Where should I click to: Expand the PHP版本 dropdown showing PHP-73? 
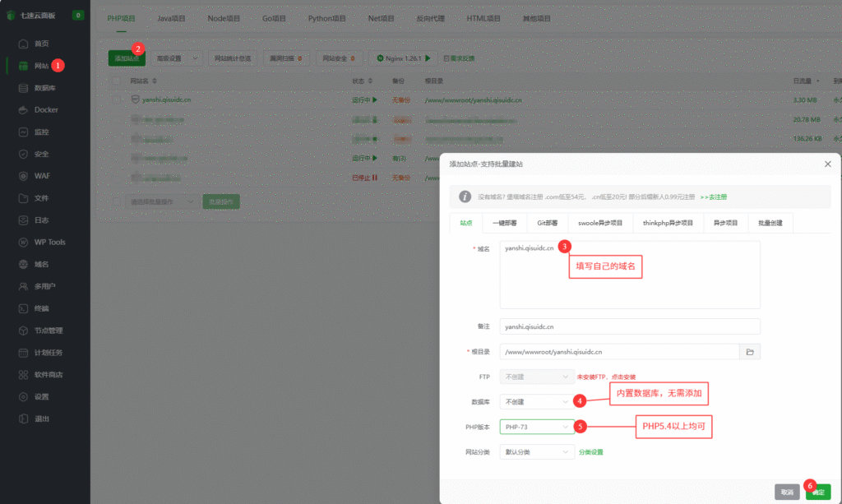point(536,427)
